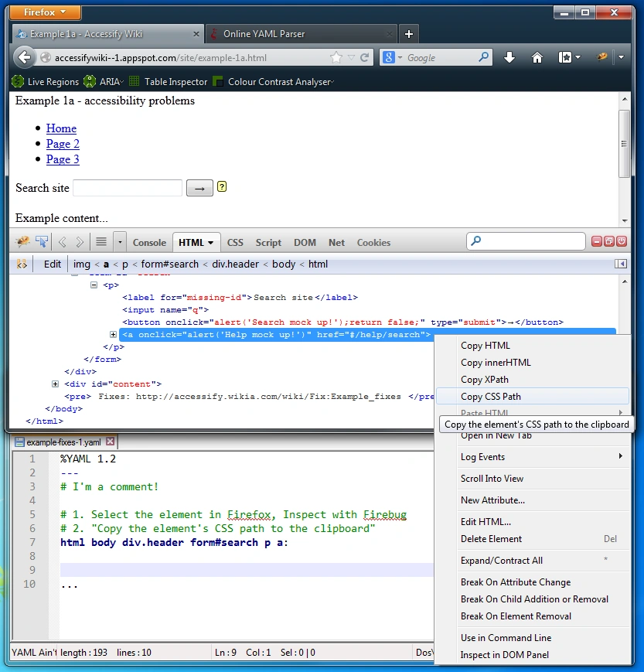Click the yellow help icon beside the search button
The width and height of the screenshot is (644, 672).
pos(222,187)
